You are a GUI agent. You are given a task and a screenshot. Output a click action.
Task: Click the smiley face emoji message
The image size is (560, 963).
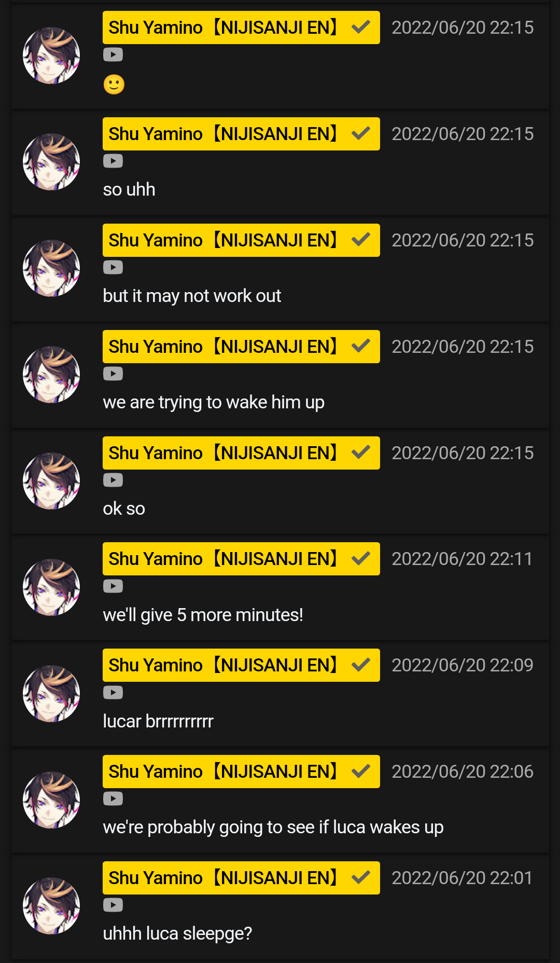pos(114,84)
